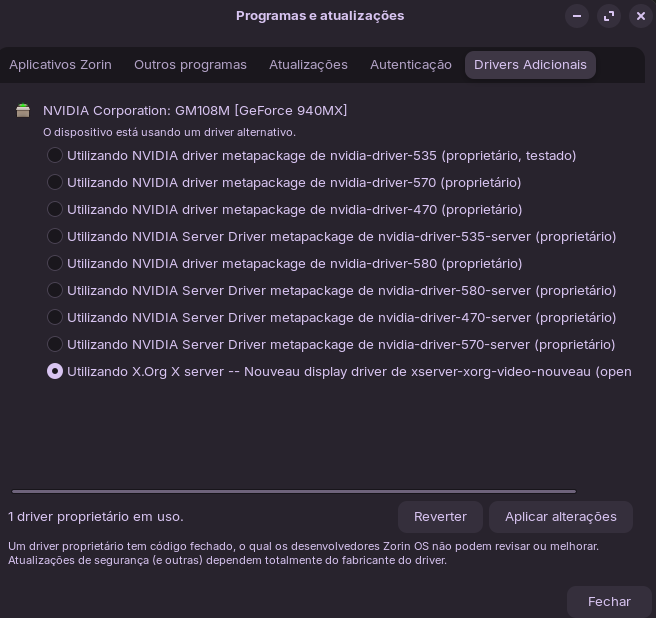Switch to the Outros programas tab

point(190,65)
